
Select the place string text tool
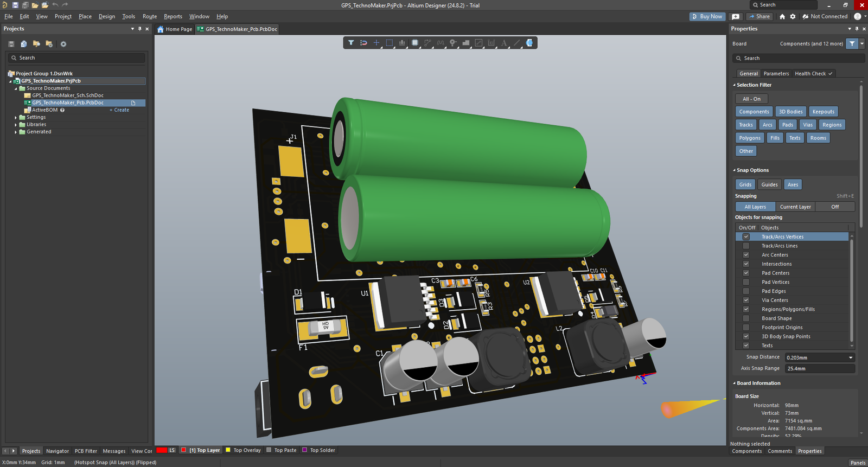click(x=504, y=43)
